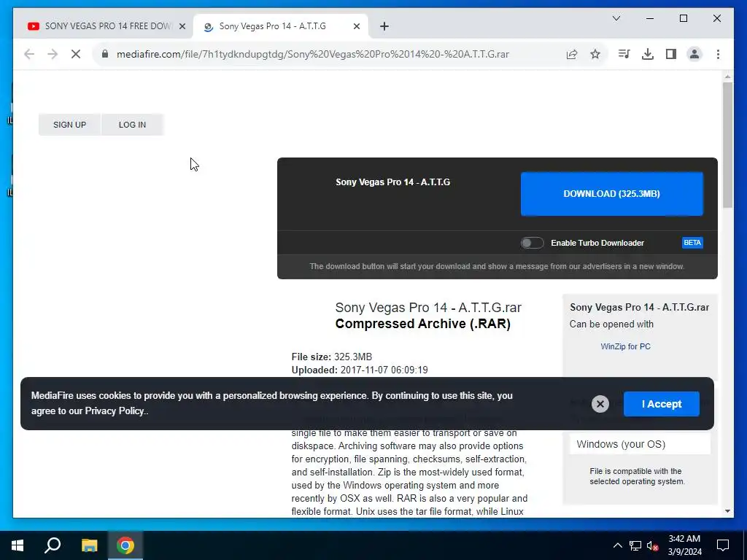This screenshot has width=747, height=560.
Task: Click the BETA badge
Action: tap(692, 243)
